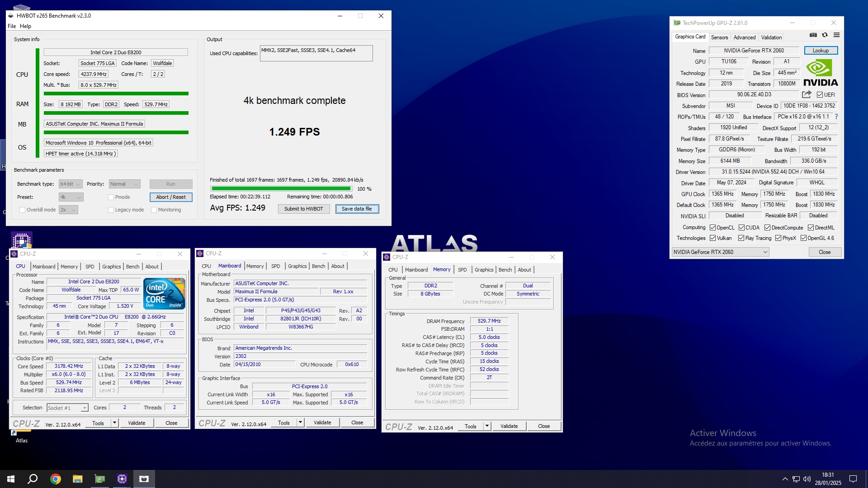Switch to HWBOT x265 taskbar icon
Image resolution: width=868 pixels, height=488 pixels.
[x=144, y=479]
